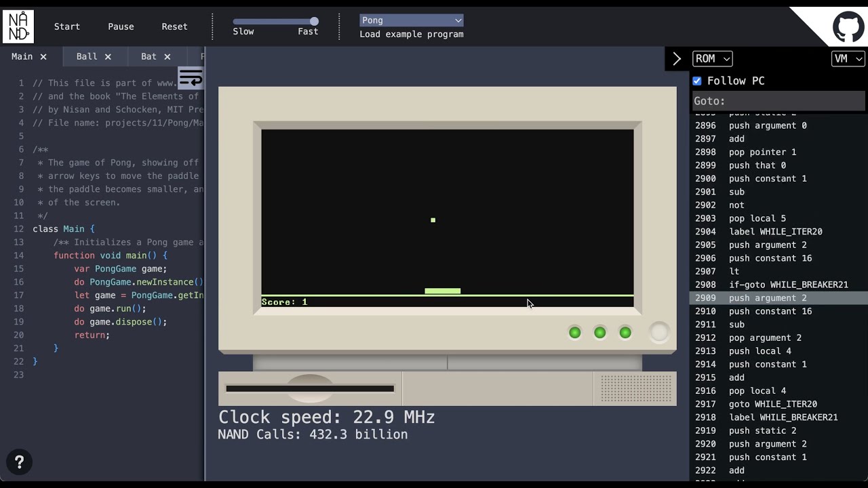The width and height of the screenshot is (868, 488).
Task: Click code line 'do game.run();'
Action: tap(111, 308)
